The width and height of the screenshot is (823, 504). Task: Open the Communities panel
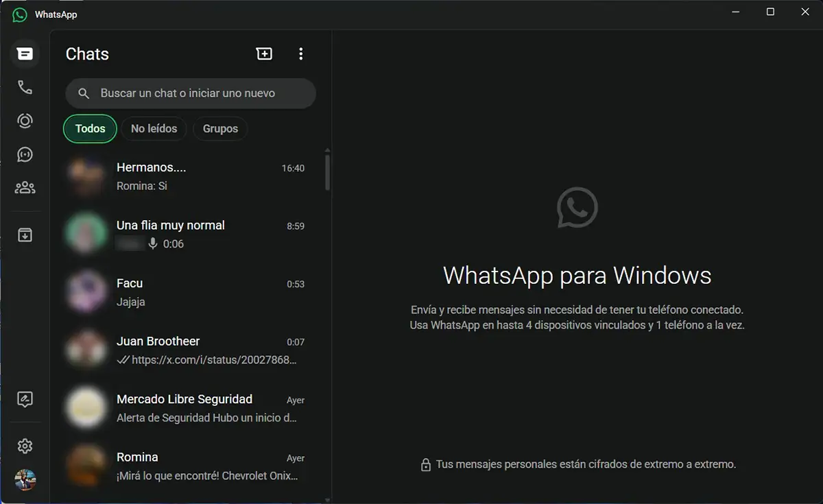25,187
